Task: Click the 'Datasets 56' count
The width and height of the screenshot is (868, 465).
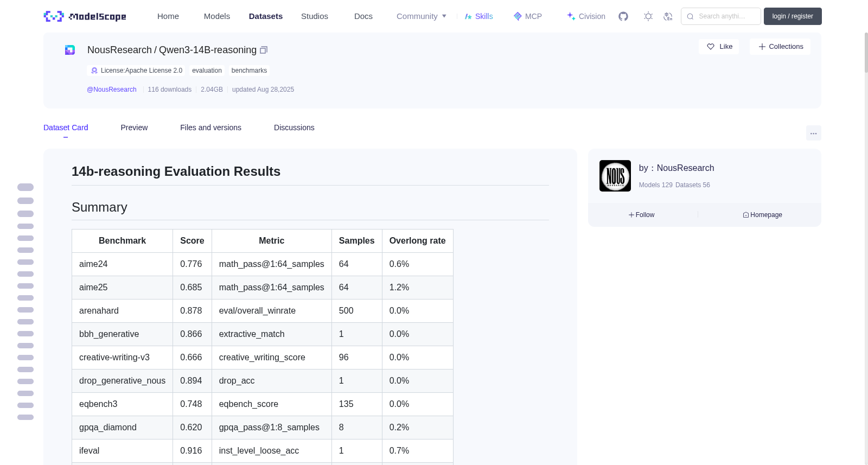Action: pyautogui.click(x=693, y=185)
